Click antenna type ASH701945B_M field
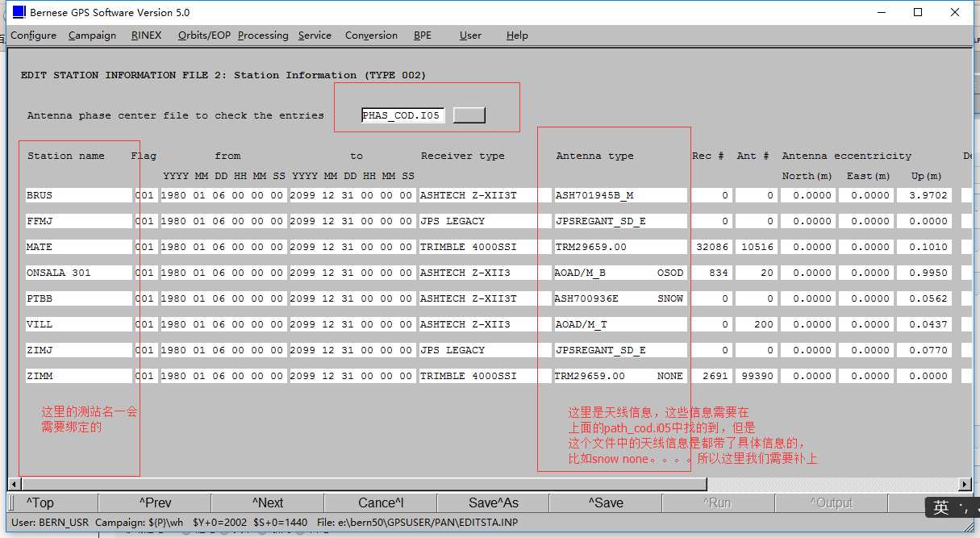Viewport: 980px width, 538px height. (620, 195)
